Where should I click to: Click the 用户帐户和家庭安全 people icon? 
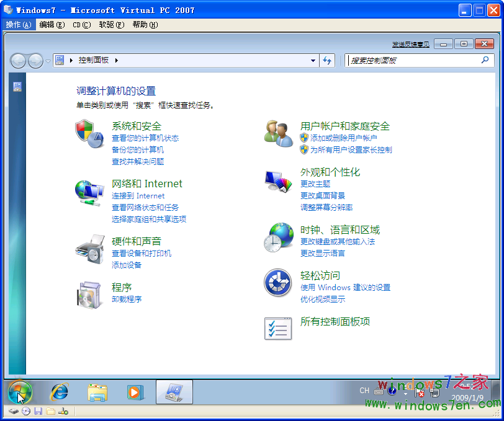tap(278, 133)
